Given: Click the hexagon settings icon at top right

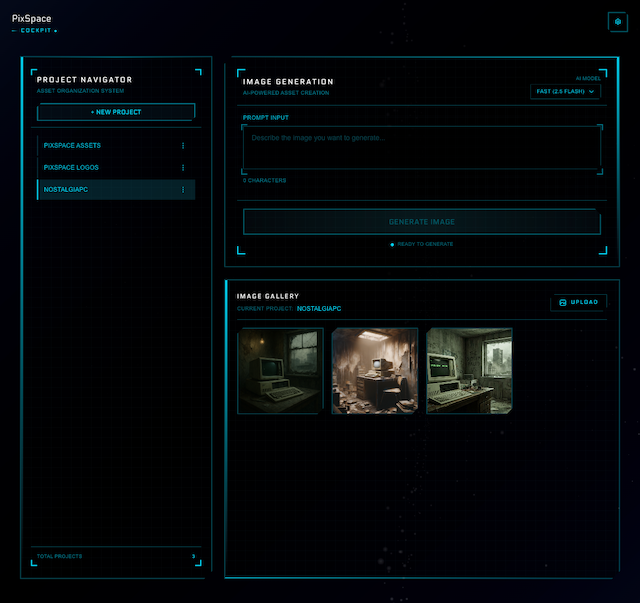Looking at the screenshot, I should point(618,22).
